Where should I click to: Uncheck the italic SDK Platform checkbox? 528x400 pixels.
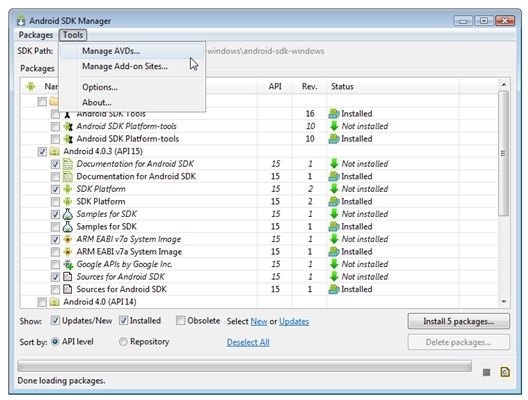[55, 189]
